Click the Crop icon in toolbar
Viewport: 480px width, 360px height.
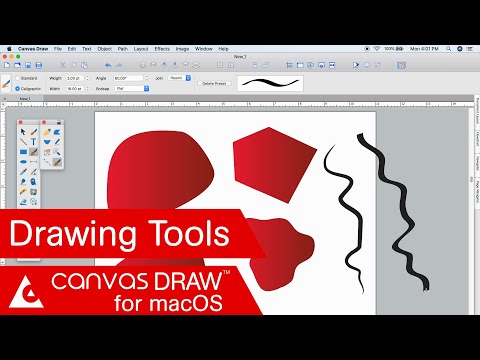[x=289, y=65]
